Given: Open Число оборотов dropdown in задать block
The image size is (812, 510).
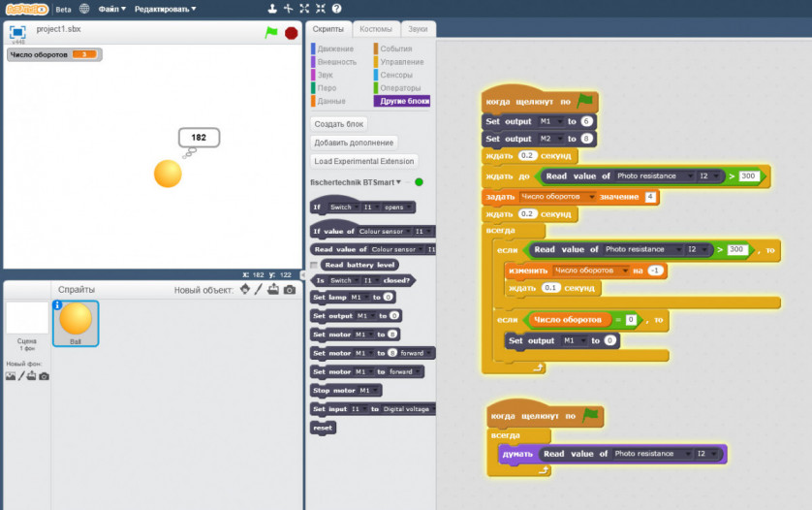Looking at the screenshot, I should (x=558, y=197).
